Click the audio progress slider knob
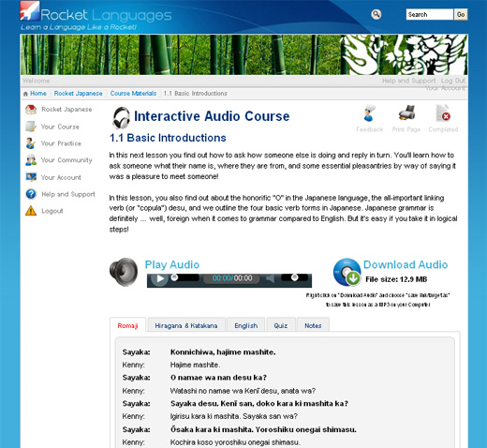 click(174, 277)
